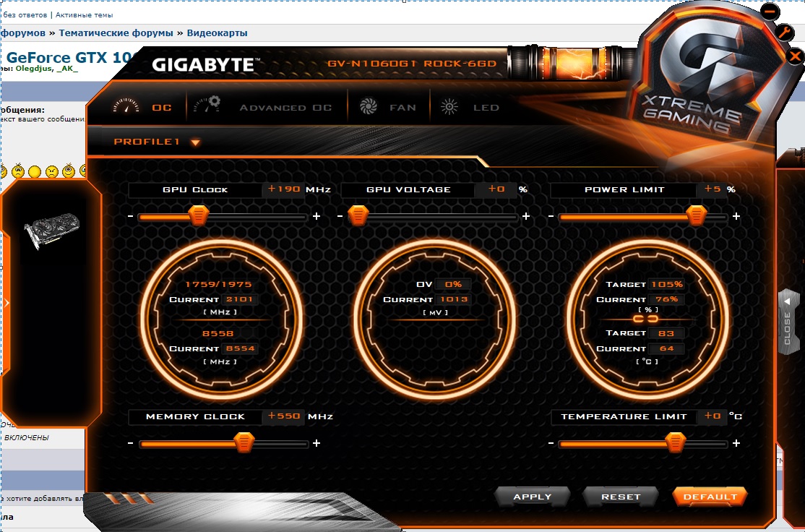The height and width of the screenshot is (532, 805).
Task: Collapse the side panel with CLOSE tab
Action: click(x=788, y=322)
